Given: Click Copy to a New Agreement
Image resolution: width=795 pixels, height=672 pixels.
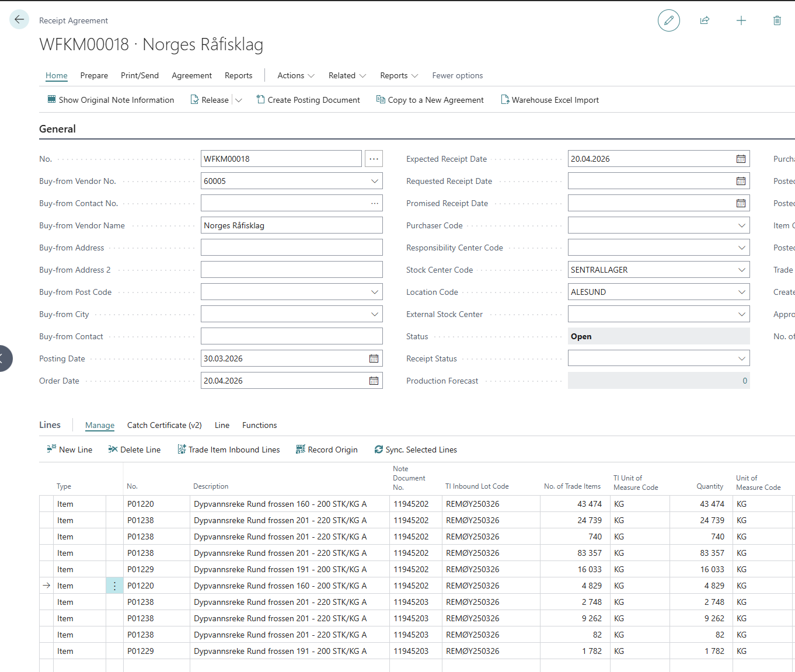Looking at the screenshot, I should point(430,100).
